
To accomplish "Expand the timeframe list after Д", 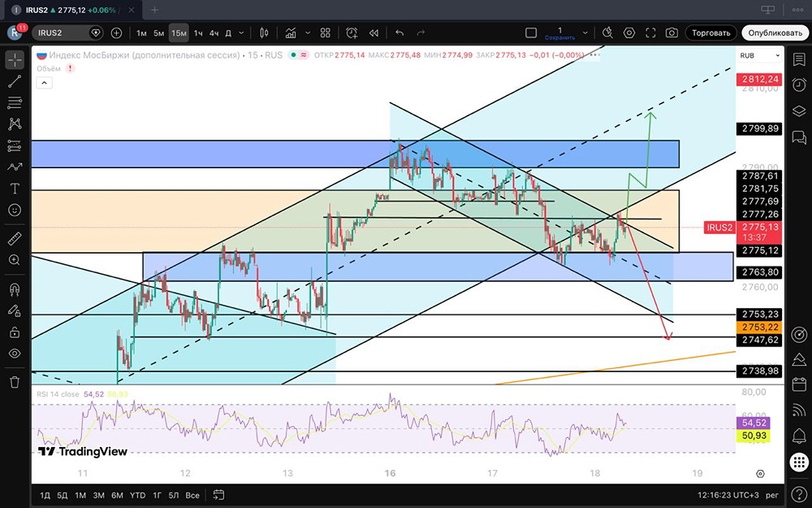I will coord(242,33).
